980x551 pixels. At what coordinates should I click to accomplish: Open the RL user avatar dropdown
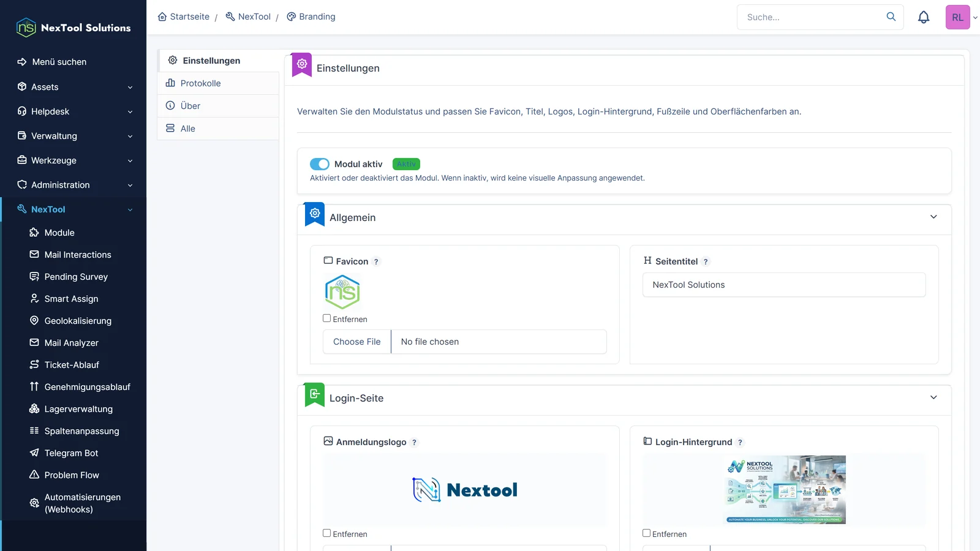coord(962,17)
